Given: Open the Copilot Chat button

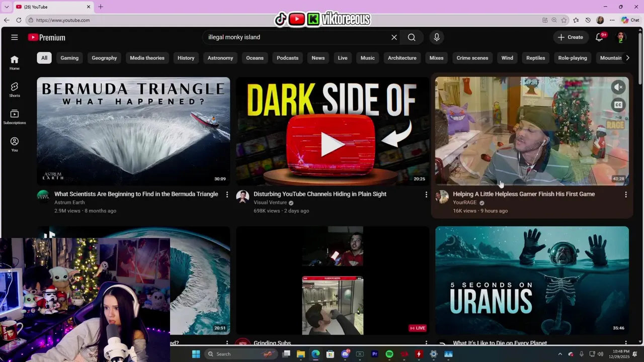Looking at the screenshot, I should [x=631, y=20].
